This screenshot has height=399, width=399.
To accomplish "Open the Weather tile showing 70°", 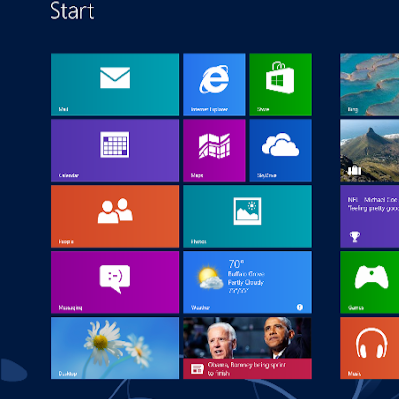I will point(247,282).
